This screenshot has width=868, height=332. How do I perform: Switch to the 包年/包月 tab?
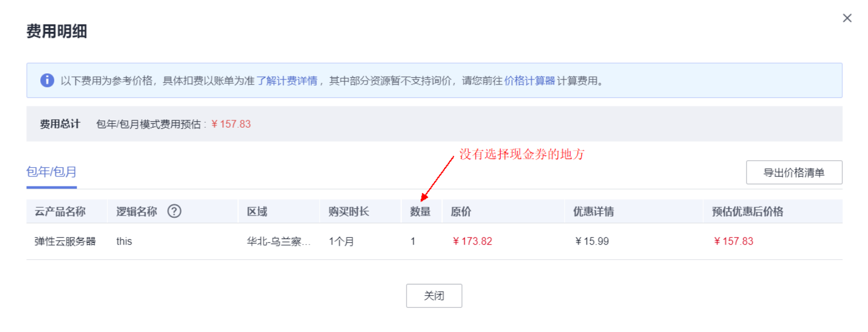click(x=51, y=172)
